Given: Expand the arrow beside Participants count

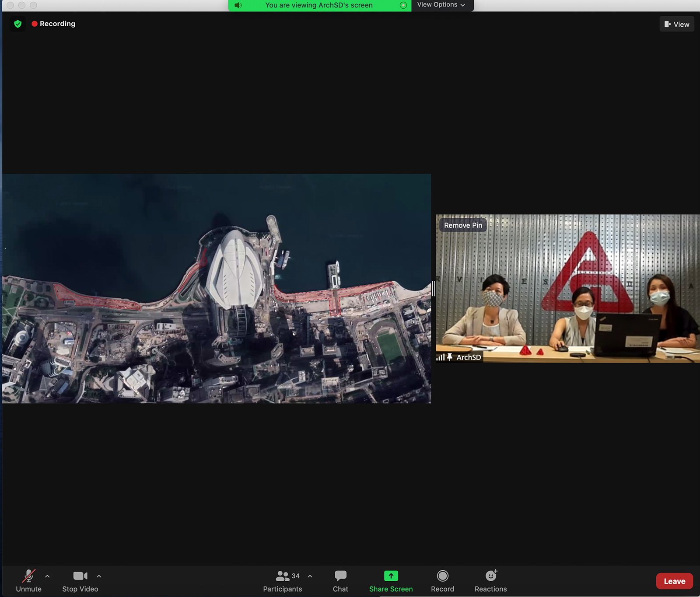Looking at the screenshot, I should point(310,576).
